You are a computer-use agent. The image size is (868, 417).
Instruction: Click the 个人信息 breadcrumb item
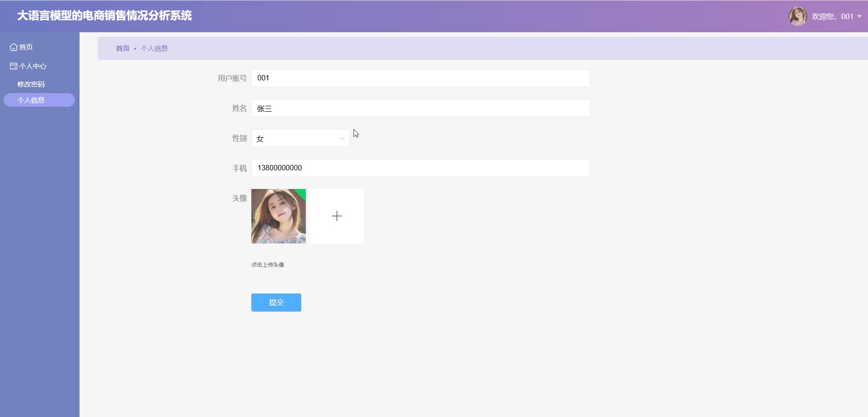pyautogui.click(x=155, y=48)
